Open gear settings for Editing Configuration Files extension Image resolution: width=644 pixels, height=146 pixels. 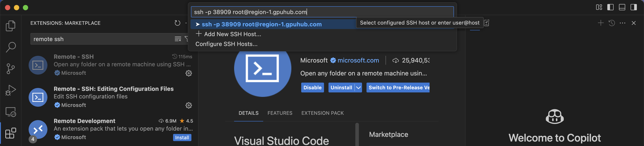tap(189, 105)
